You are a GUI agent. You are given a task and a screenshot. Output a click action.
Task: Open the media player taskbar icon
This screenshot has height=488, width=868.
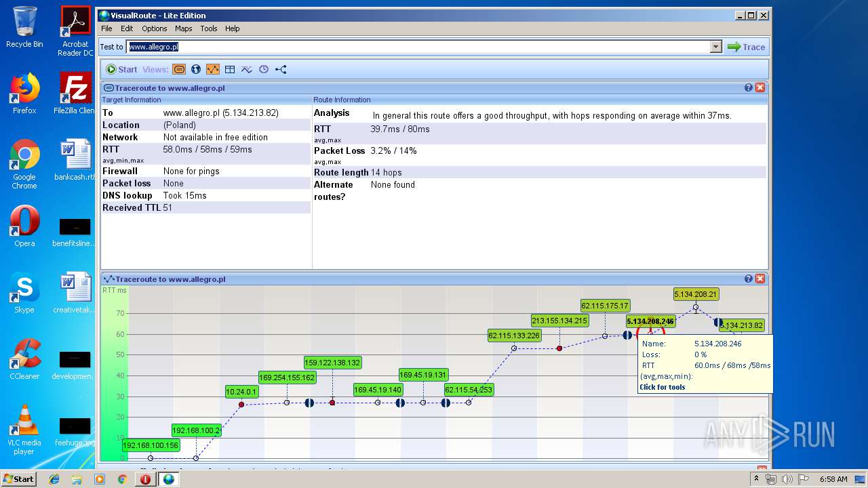click(100, 479)
